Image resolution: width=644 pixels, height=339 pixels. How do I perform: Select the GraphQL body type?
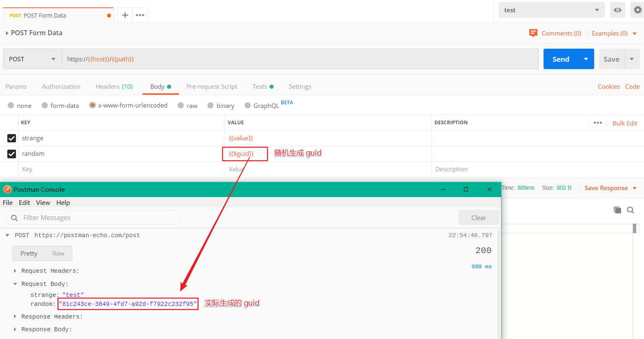point(247,106)
